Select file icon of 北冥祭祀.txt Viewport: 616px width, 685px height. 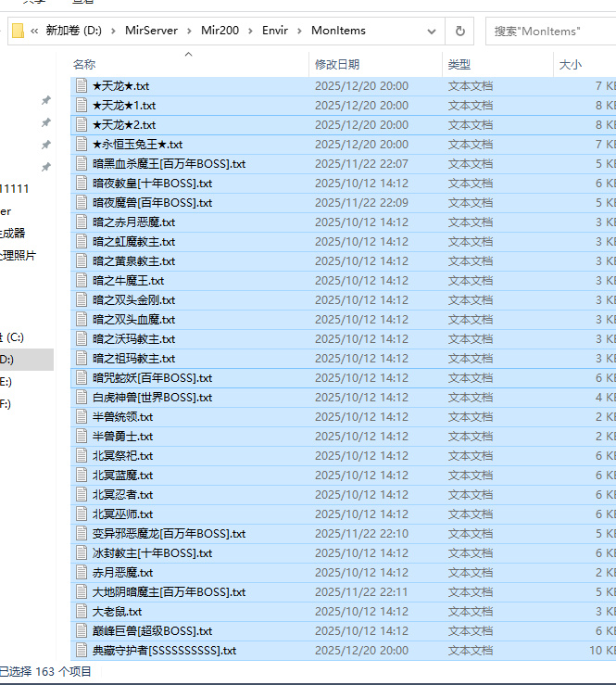(x=82, y=456)
